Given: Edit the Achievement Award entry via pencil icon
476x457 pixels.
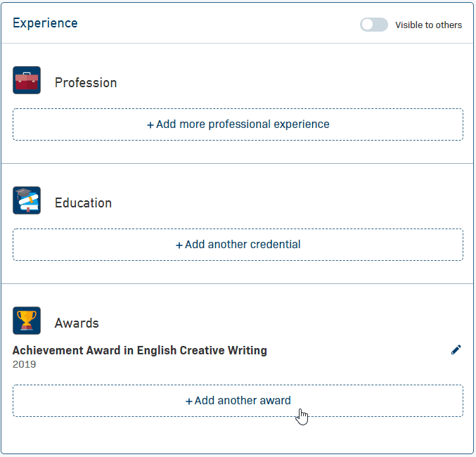Looking at the screenshot, I should point(456,349).
